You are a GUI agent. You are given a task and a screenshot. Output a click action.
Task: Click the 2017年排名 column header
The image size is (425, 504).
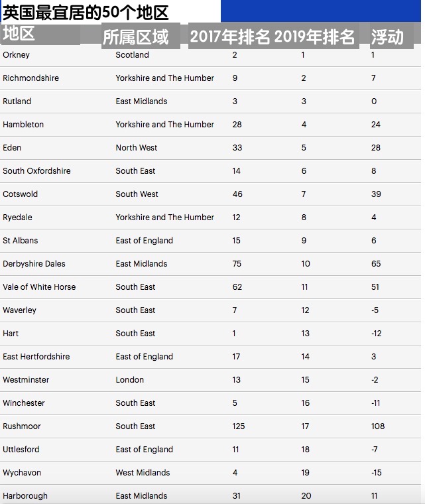coord(230,36)
